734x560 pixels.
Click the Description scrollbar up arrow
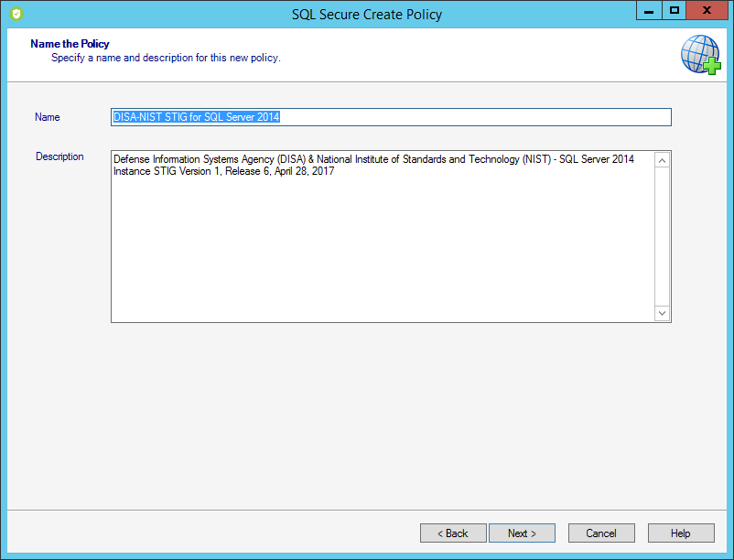[x=662, y=160]
